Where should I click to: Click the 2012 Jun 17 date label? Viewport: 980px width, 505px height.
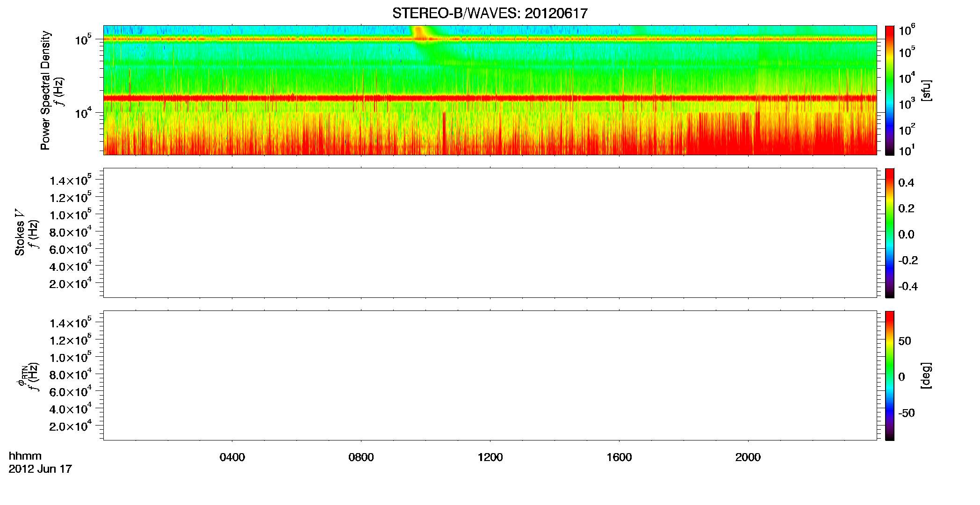tap(40, 469)
